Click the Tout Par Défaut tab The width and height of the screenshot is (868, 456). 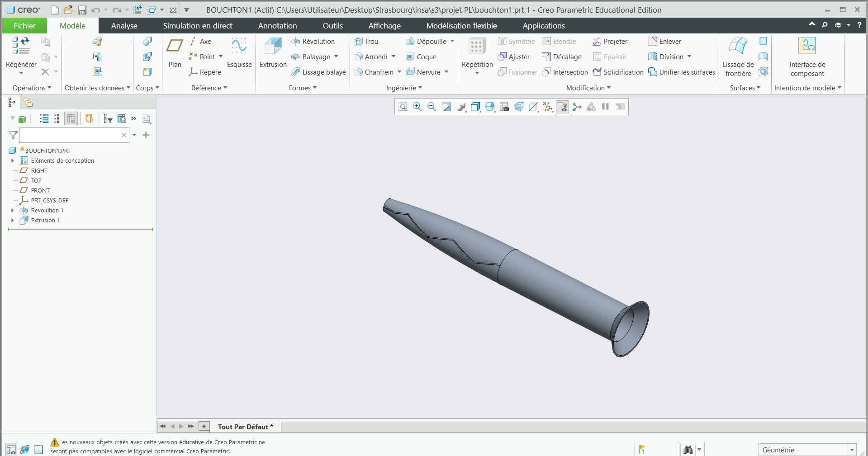[x=245, y=427]
